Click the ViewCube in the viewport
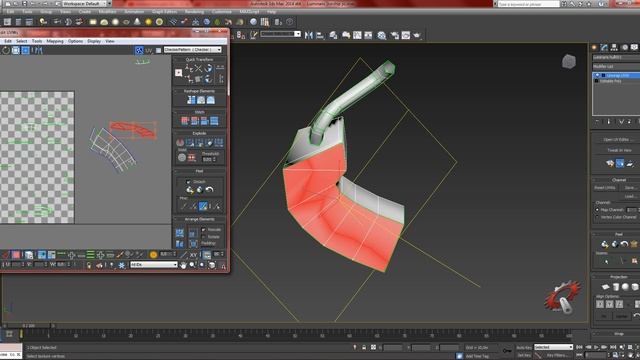Screen dimensions: 640x360 569,62
